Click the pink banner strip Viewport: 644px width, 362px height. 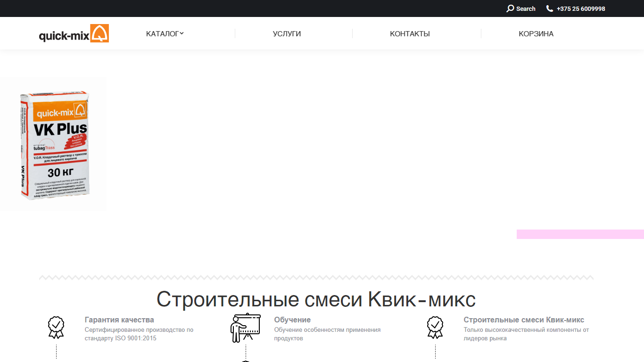click(580, 234)
